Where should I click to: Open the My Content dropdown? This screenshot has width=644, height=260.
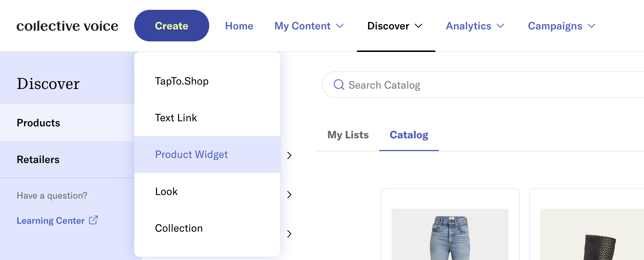click(x=309, y=26)
